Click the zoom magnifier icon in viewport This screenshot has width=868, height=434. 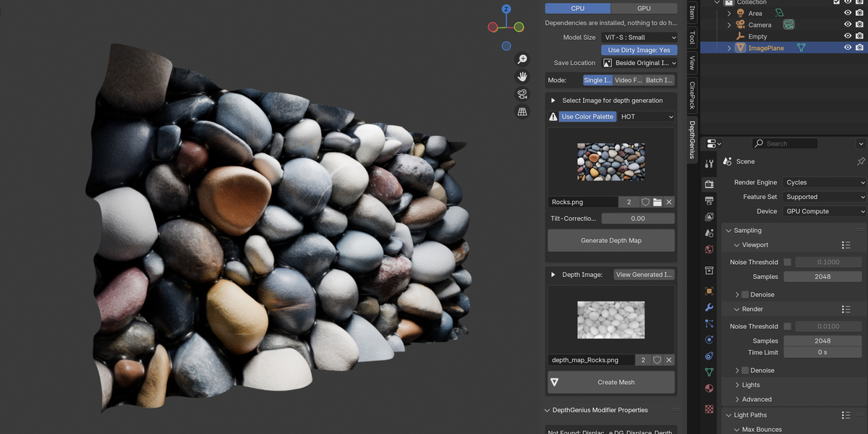click(522, 59)
